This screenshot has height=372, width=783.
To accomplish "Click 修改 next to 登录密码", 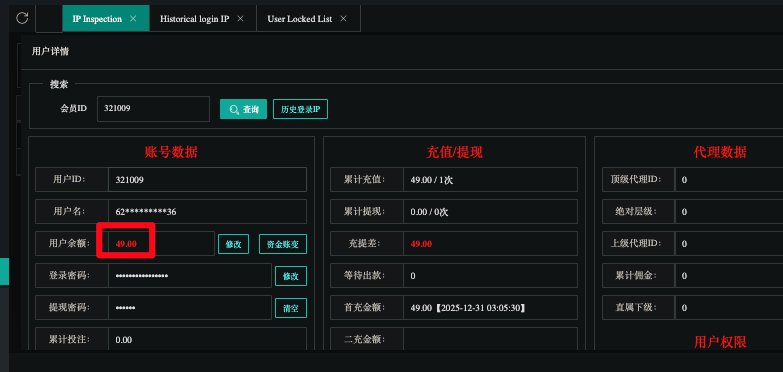I will [291, 276].
